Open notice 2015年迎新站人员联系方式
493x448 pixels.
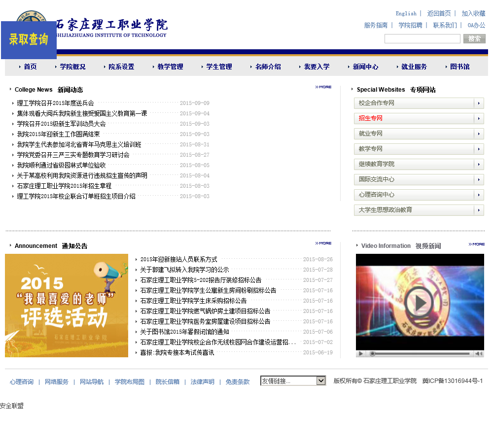pos(178,259)
